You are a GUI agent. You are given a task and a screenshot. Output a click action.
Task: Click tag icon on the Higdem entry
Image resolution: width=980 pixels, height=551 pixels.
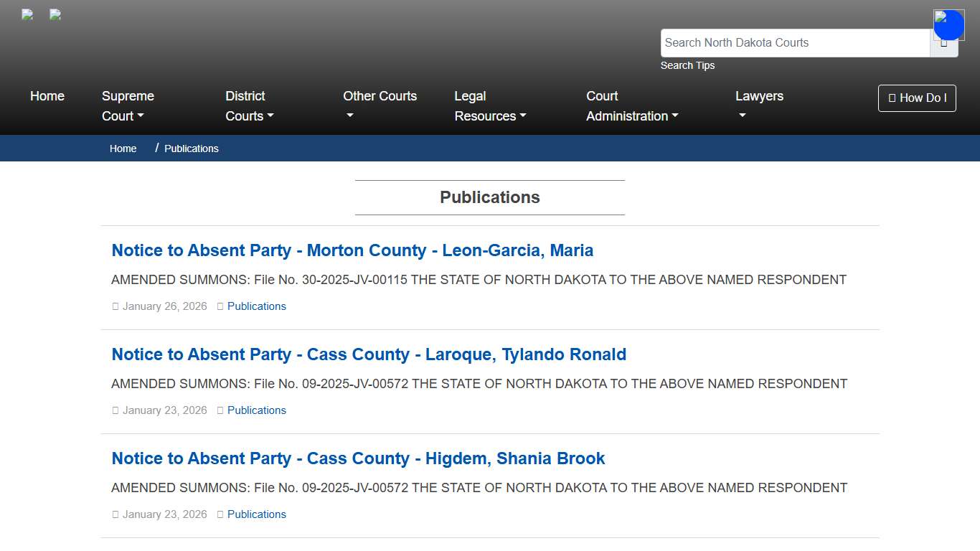pyautogui.click(x=220, y=514)
